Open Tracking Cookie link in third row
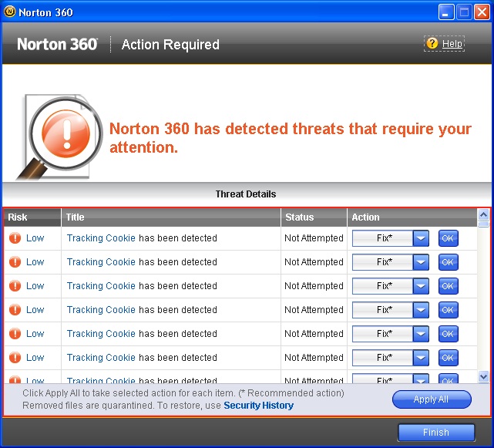 point(101,286)
